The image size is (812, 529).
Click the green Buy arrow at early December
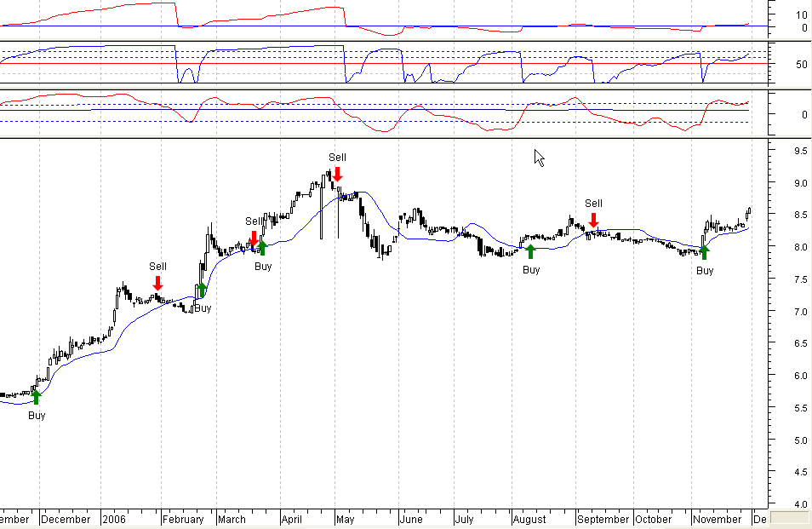point(37,398)
